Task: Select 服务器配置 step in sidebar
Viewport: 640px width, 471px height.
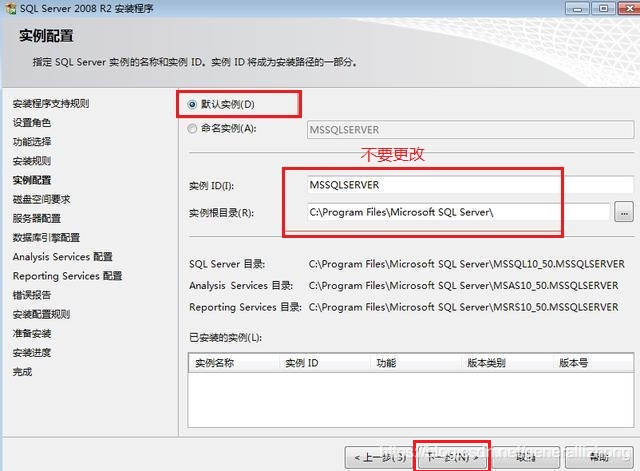Action: [x=36, y=218]
